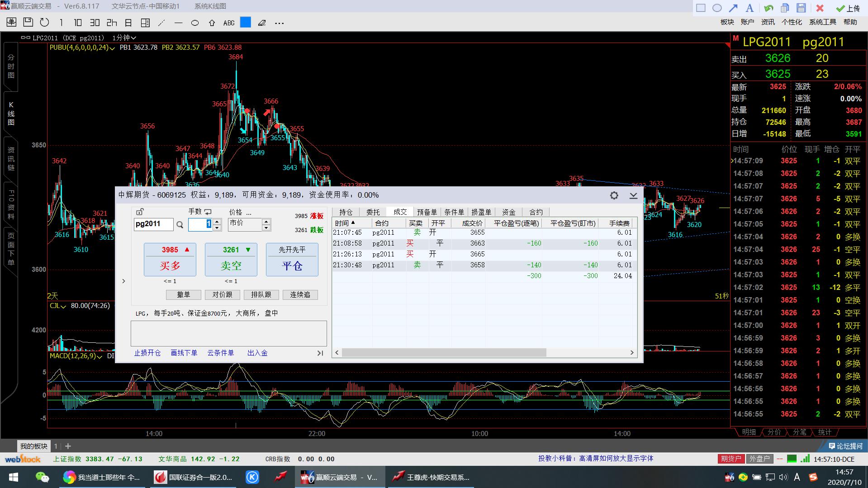
Task: Save screenshot using blue floppy icon
Action: pos(801,8)
